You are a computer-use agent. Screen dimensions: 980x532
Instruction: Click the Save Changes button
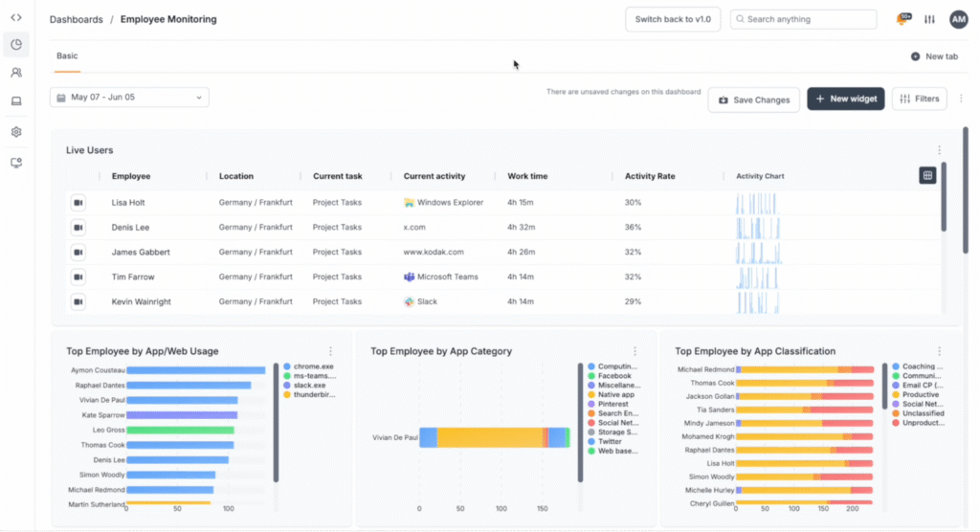click(753, 100)
